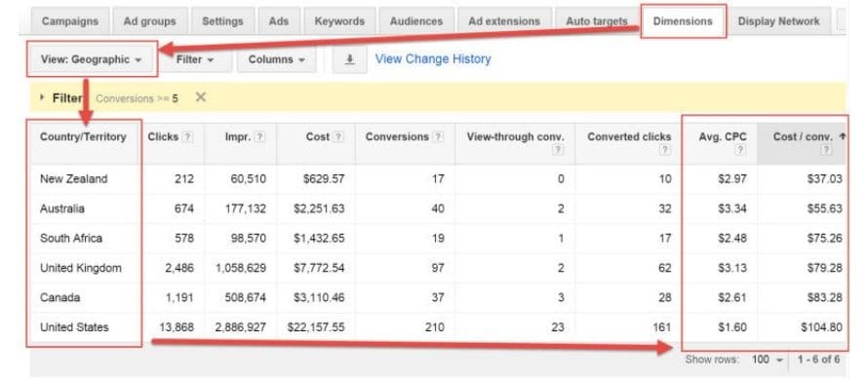Sort by the Cost / conv. column header
868x380 pixels.
pyautogui.click(x=803, y=137)
